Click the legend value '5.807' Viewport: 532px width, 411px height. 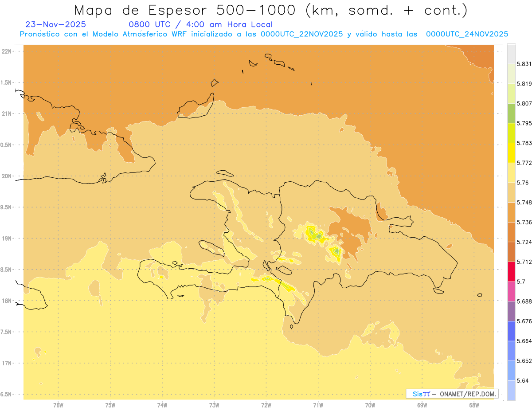point(524,103)
